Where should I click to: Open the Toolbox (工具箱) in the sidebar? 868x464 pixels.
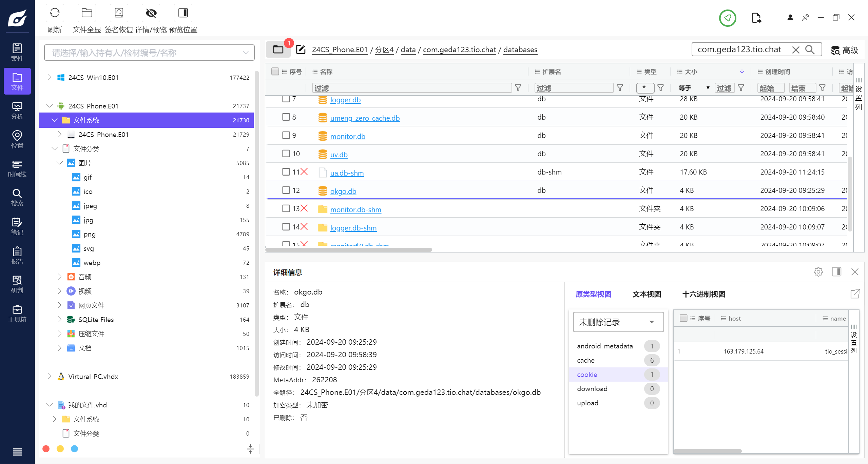(x=17, y=314)
